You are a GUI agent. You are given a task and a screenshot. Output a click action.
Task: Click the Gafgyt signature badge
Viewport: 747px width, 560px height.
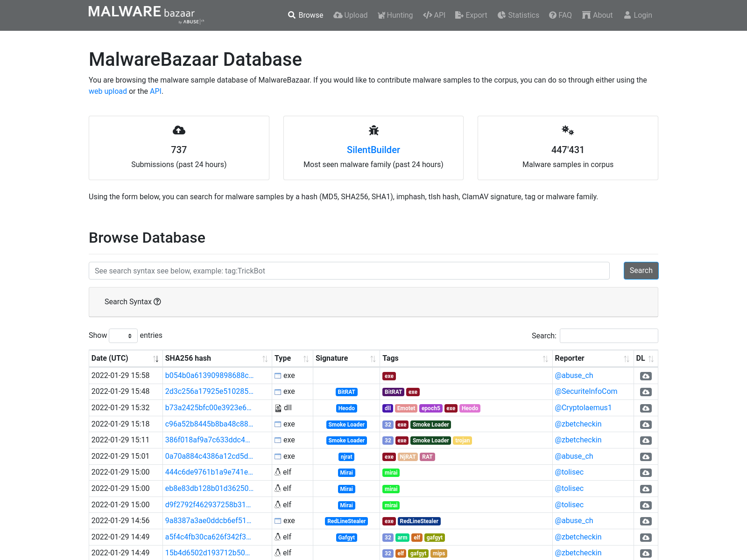pyautogui.click(x=346, y=538)
